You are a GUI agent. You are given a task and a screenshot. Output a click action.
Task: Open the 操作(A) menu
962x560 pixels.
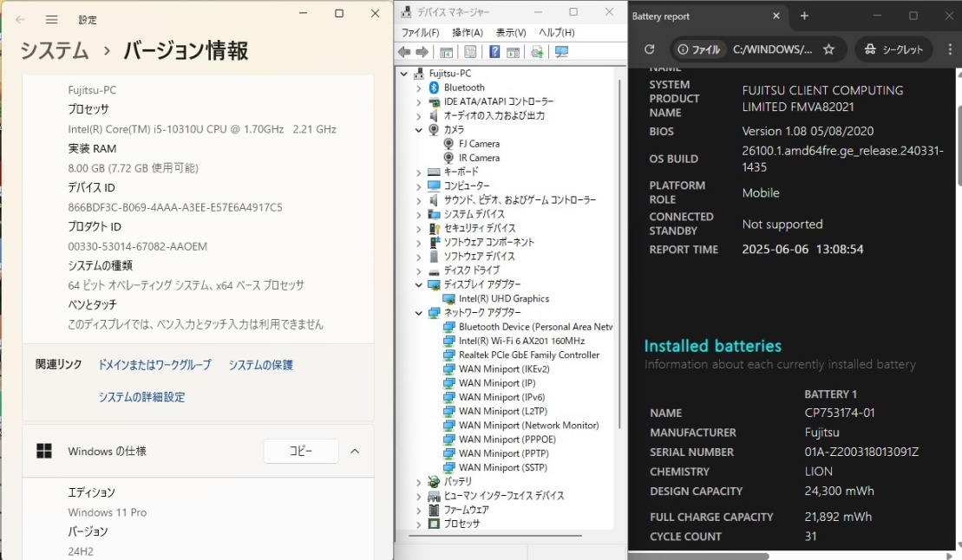coord(468,33)
